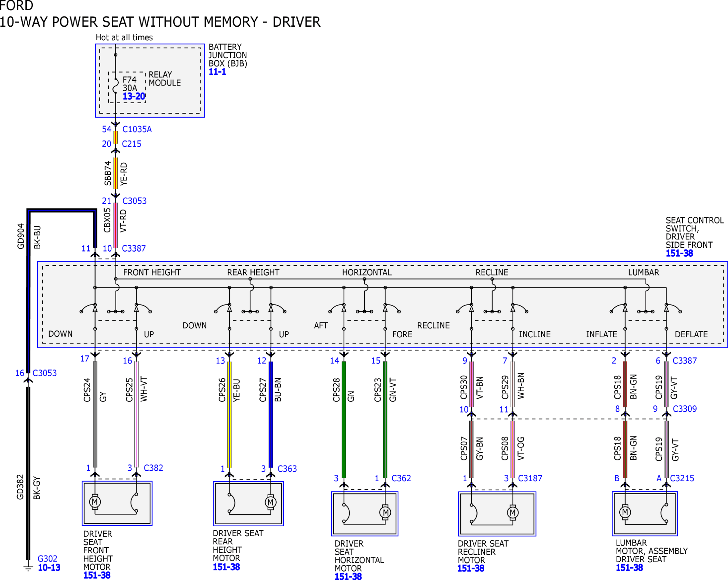Click circuit label CPS23
Viewport: 728px width, 580px height.
[377, 390]
